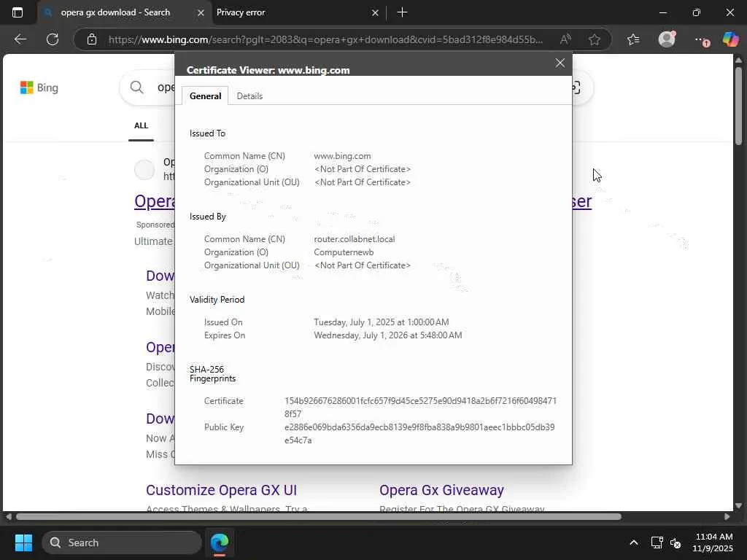This screenshot has width=747, height=560.
Task: Select the Issued To value www.bing.com
Action: point(342,156)
